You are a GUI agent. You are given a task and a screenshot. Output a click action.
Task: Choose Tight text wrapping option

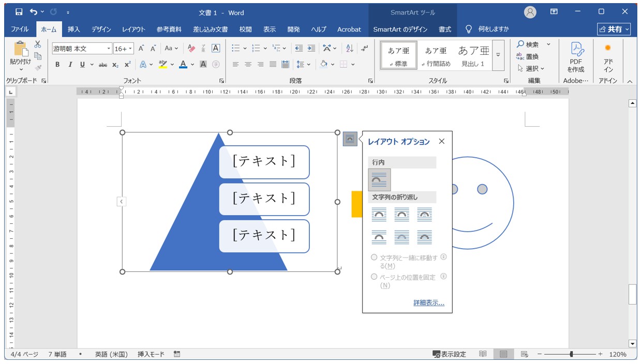tap(401, 215)
